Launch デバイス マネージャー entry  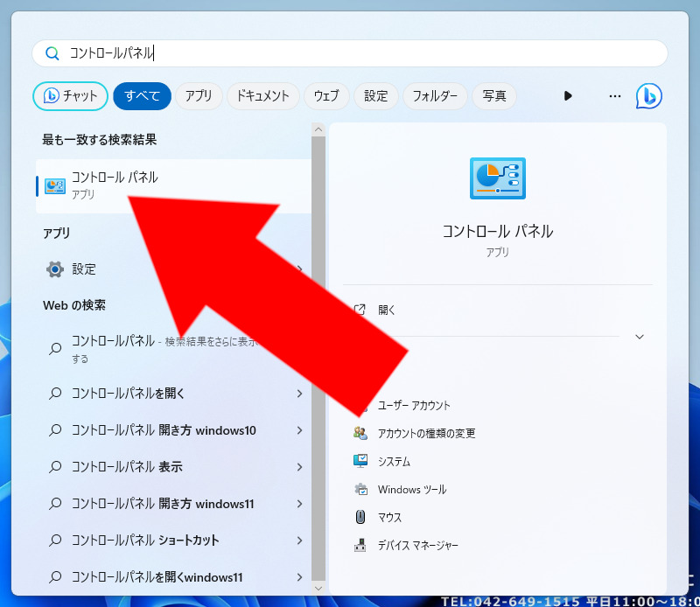tap(417, 545)
